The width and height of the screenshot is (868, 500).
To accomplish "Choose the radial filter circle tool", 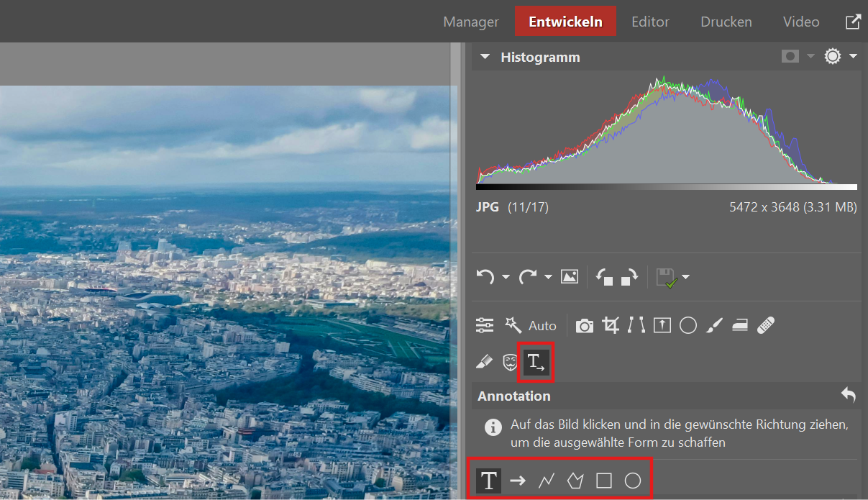I will pyautogui.click(x=688, y=326).
